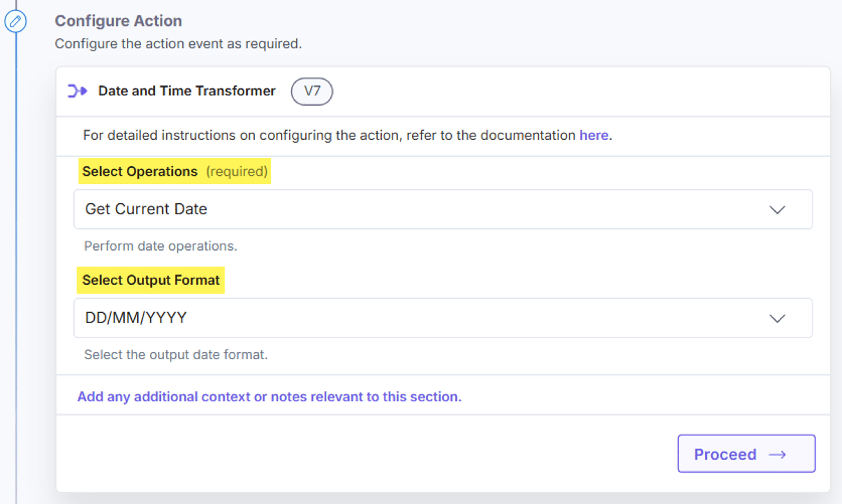
Task: Click the Select Output Format label
Action: 151,280
